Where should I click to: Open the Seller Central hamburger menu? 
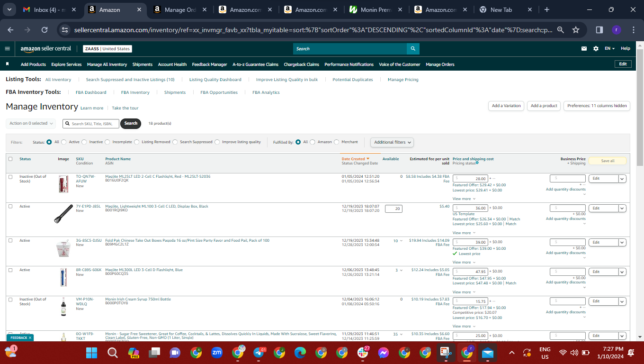tap(7, 48)
